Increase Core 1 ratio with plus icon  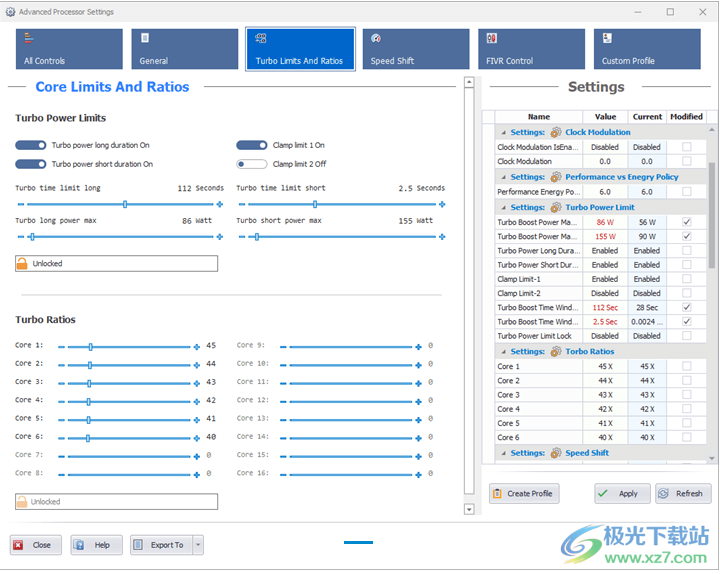tap(197, 347)
